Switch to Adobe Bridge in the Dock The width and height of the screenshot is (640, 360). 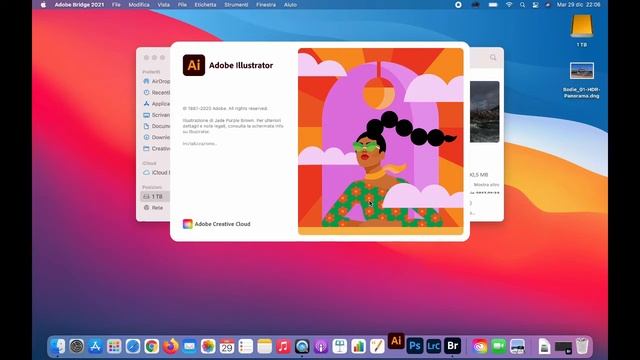(x=452, y=347)
